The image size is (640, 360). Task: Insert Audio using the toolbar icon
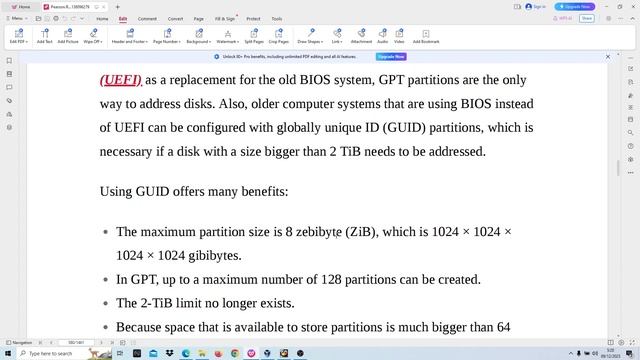coord(382,36)
